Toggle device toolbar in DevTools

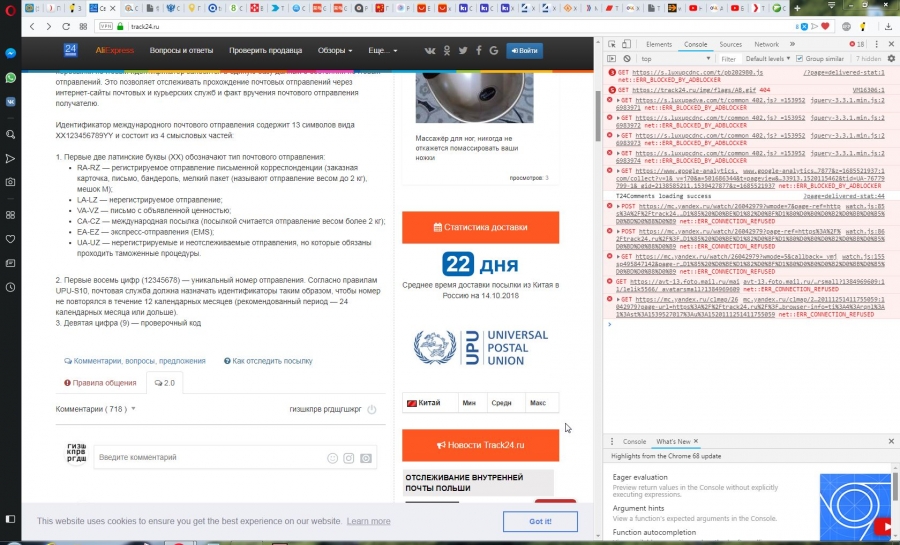(627, 44)
